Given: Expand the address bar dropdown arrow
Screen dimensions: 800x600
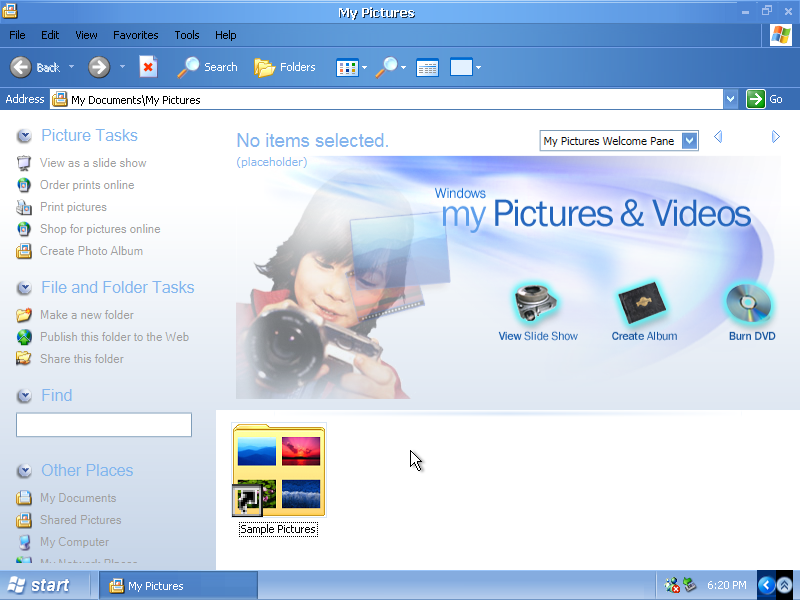Looking at the screenshot, I should [x=730, y=99].
